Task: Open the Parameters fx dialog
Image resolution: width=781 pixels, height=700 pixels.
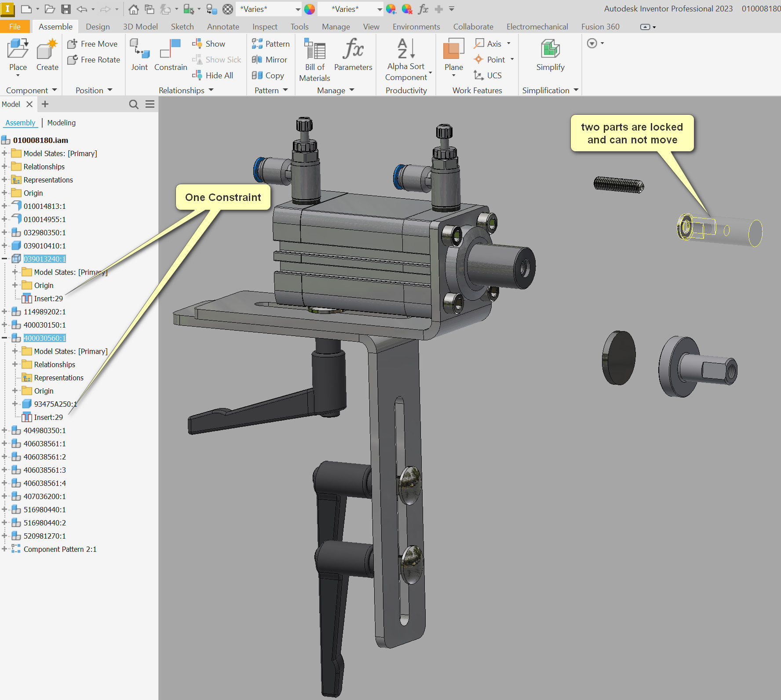Action: tap(353, 49)
